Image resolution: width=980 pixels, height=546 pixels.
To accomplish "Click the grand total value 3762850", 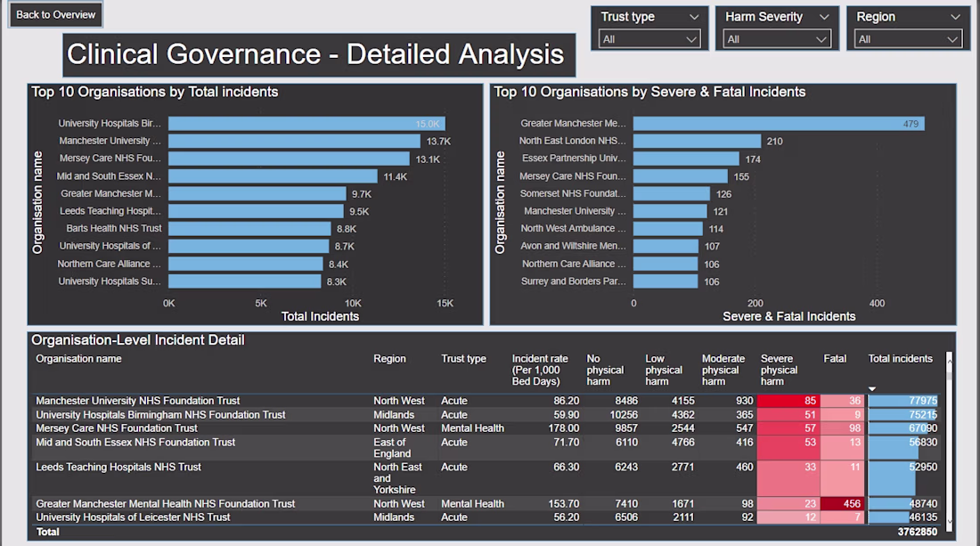I will [x=917, y=532].
